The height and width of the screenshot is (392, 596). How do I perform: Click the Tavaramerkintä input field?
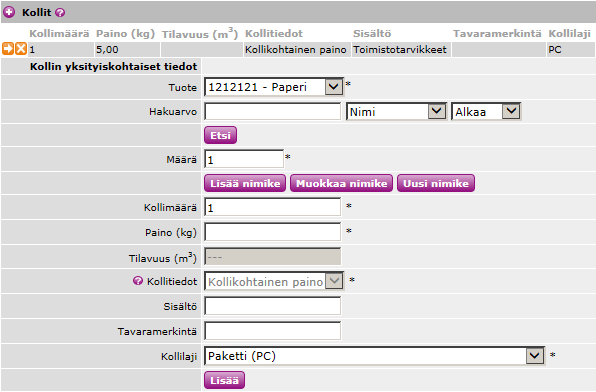(273, 331)
